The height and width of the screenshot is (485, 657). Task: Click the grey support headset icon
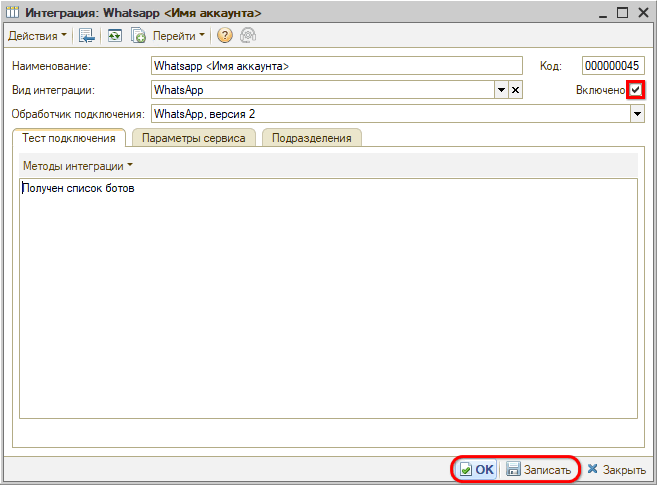247,36
